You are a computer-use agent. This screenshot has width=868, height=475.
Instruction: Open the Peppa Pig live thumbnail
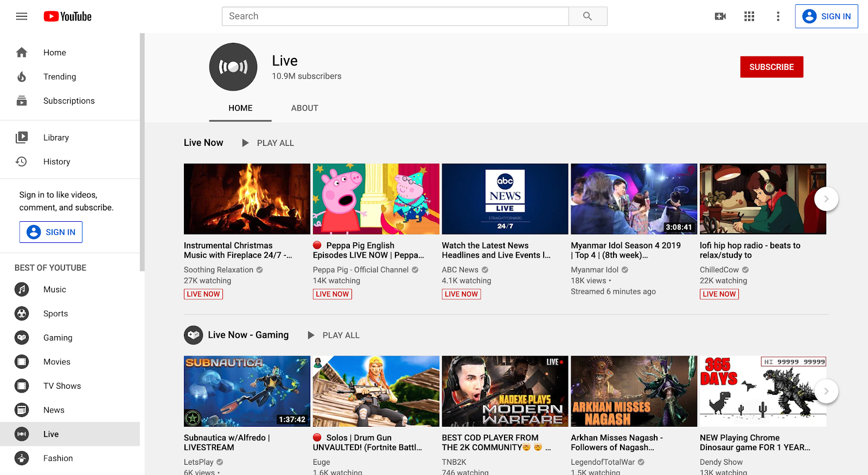(376, 199)
